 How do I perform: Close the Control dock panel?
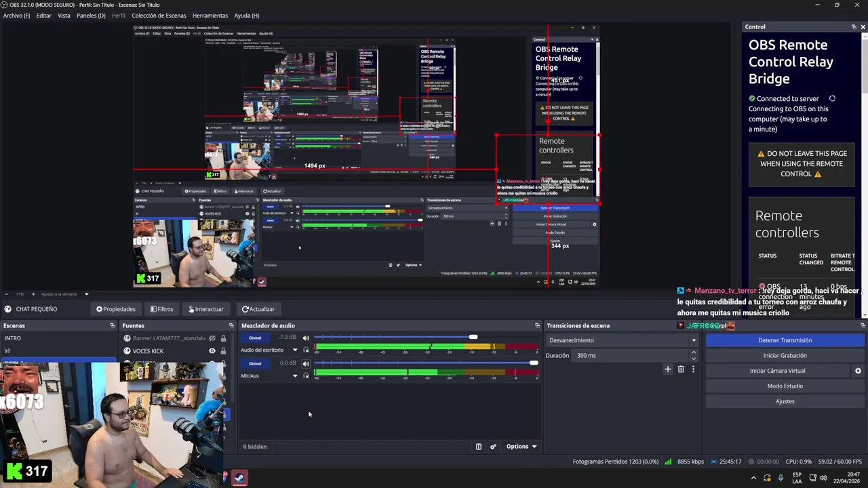pos(863,26)
